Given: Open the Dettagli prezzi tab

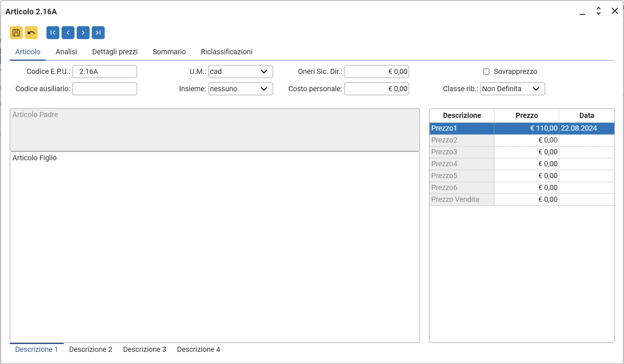Looking at the screenshot, I should coord(115,52).
